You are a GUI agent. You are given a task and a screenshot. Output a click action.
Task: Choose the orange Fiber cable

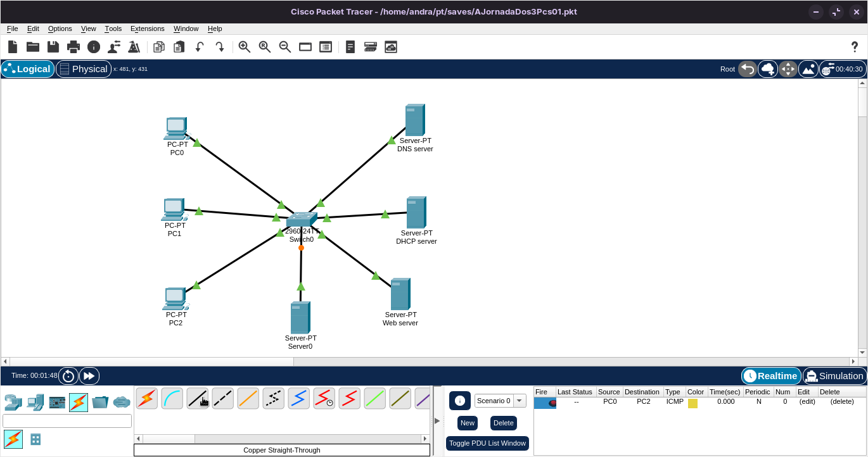coord(248,398)
